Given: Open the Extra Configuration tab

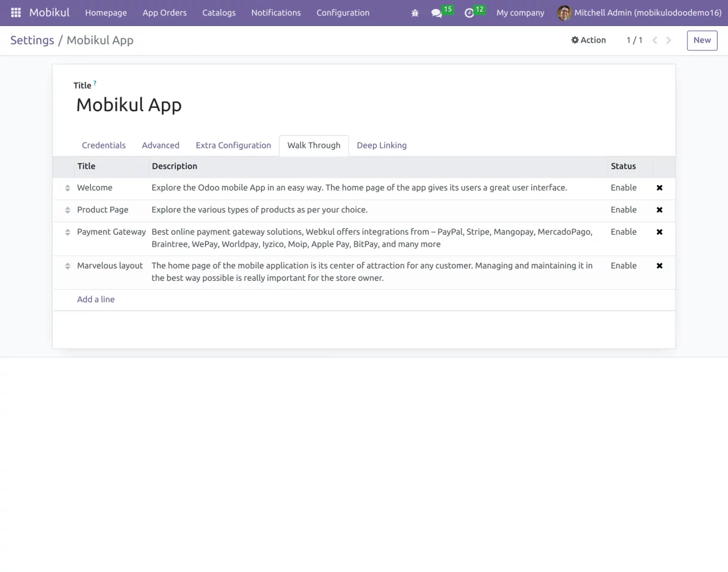Looking at the screenshot, I should (233, 146).
